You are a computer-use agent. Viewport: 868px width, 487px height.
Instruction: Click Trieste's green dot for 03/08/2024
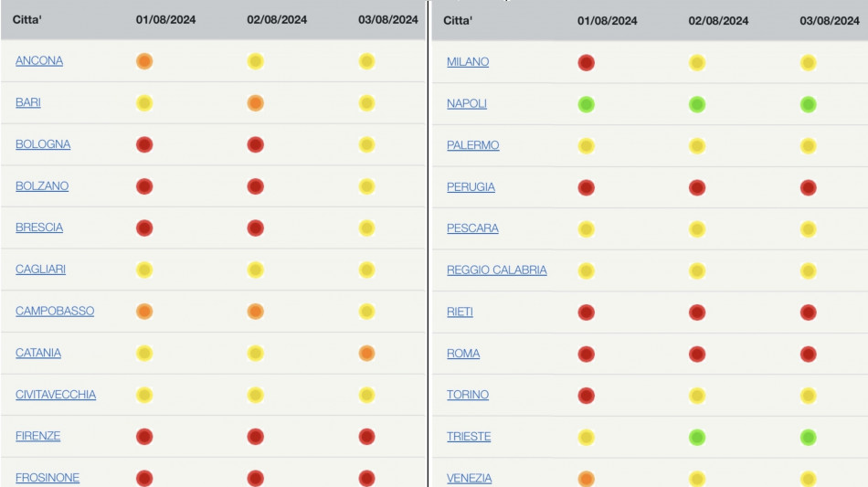[808, 437]
